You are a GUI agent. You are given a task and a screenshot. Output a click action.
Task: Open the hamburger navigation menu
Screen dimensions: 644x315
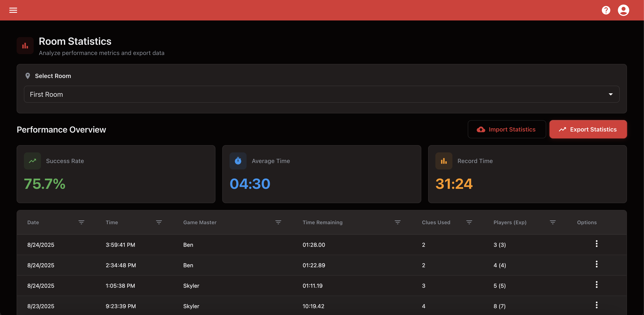[x=13, y=10]
